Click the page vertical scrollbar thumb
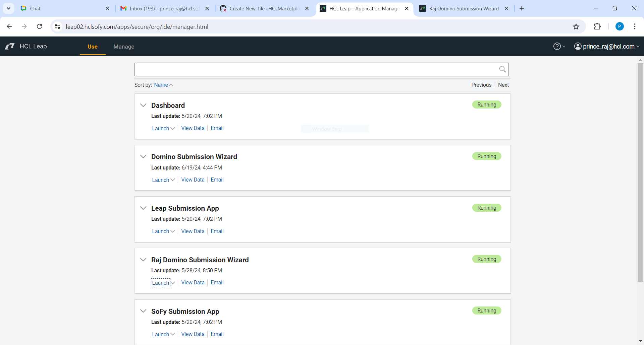 click(x=640, y=172)
